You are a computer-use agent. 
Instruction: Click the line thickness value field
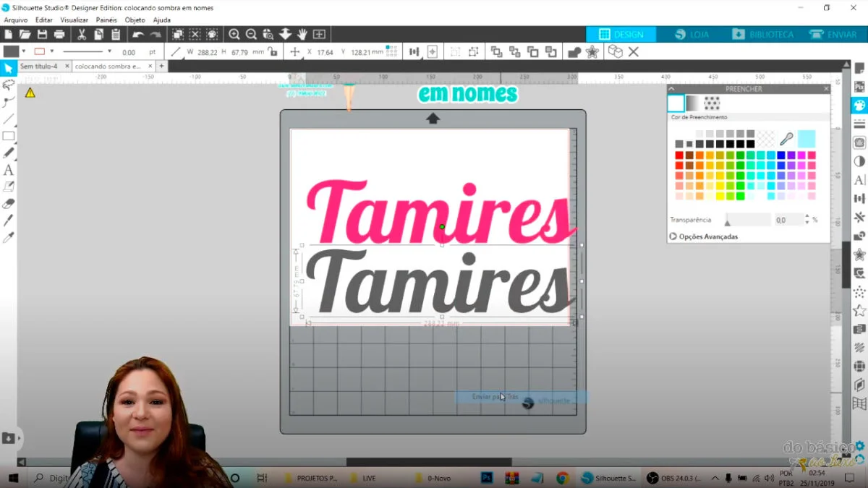(x=129, y=52)
